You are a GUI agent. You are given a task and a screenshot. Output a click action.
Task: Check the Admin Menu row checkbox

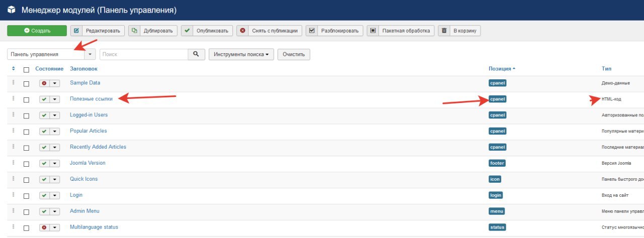click(x=27, y=212)
